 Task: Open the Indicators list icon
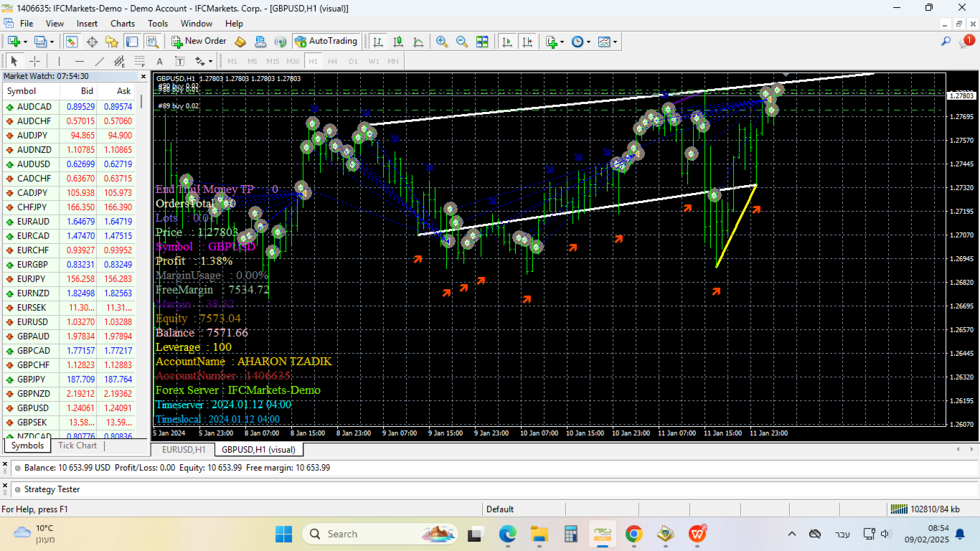click(551, 42)
